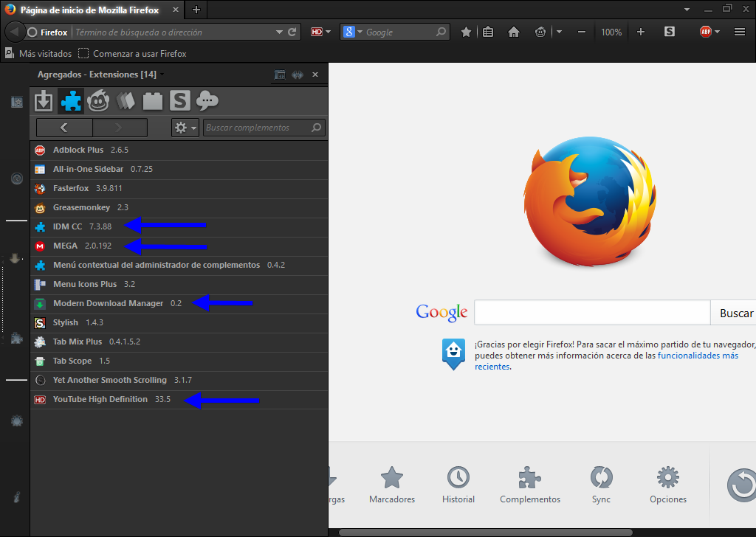Zoom out with the minus button
This screenshot has width=756, height=537.
582,32
